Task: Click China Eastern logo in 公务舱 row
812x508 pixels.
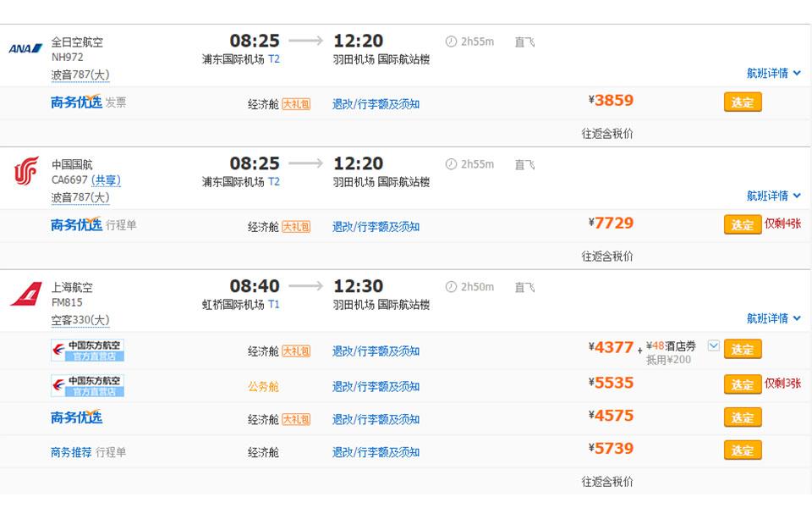Action: click(87, 386)
